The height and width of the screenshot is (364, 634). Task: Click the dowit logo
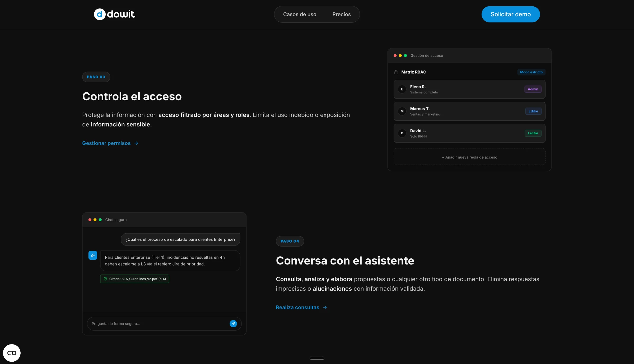click(114, 14)
